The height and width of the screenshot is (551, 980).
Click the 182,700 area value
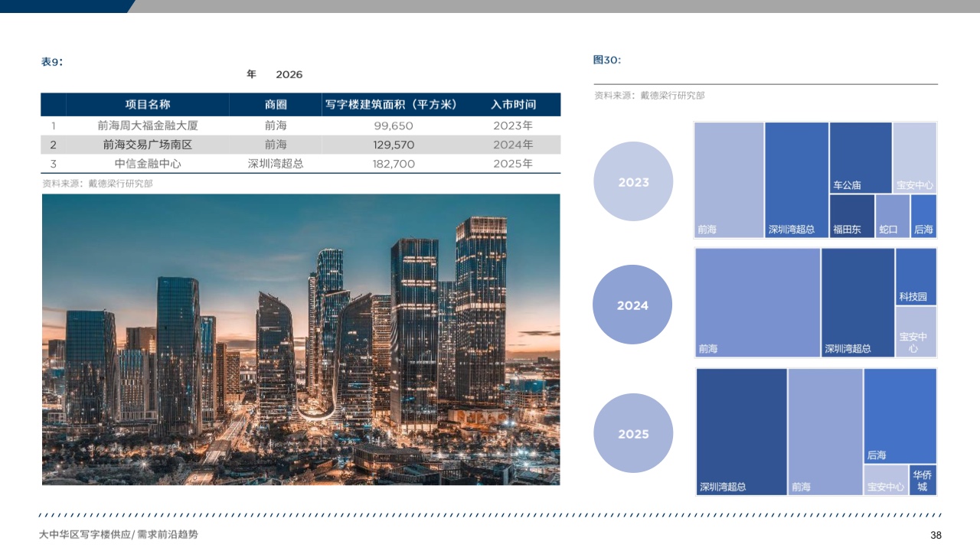pyautogui.click(x=394, y=164)
